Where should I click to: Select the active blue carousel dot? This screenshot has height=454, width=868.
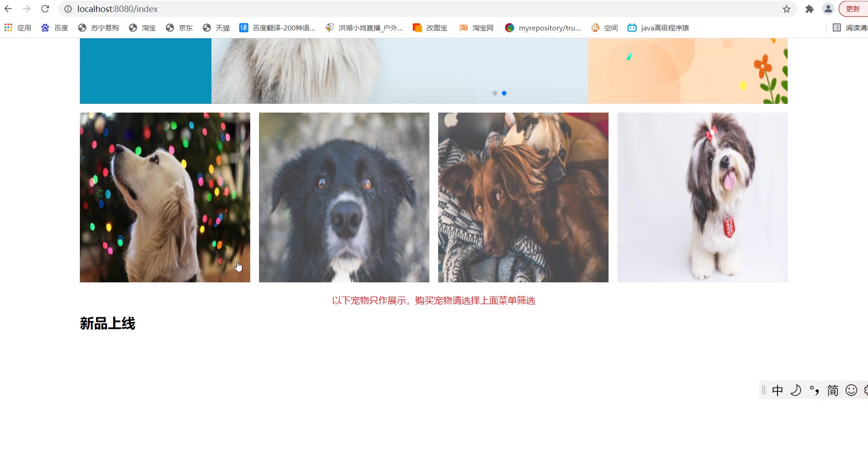coord(504,93)
